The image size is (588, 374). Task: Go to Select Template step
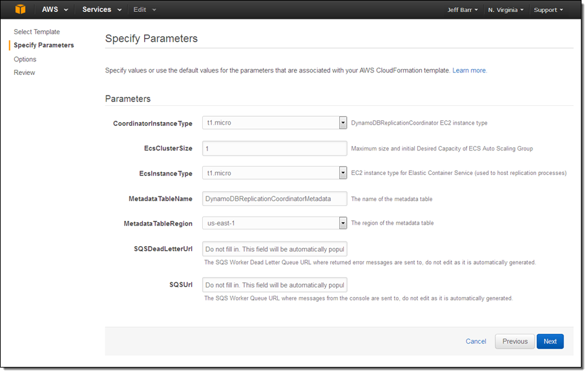37,32
